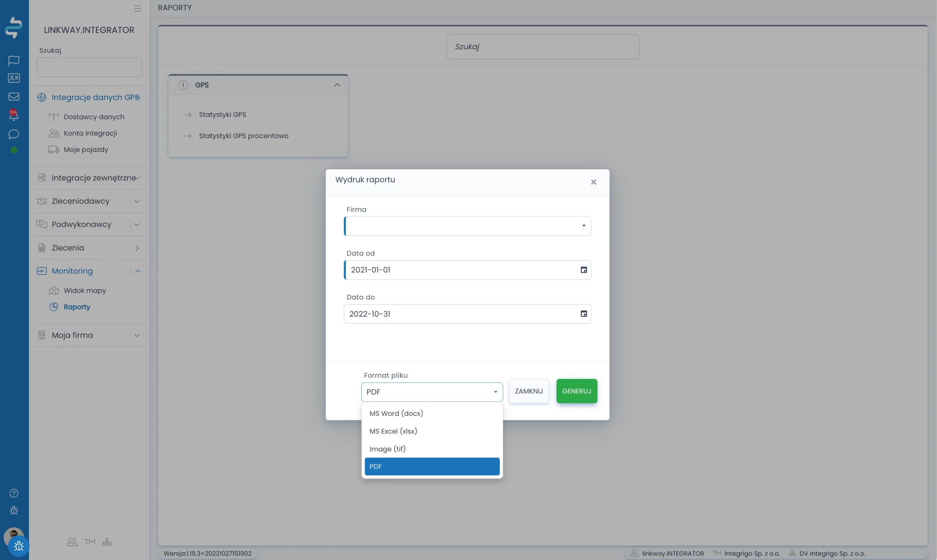Viewport: 937px width, 560px height.
Task: Collapse the GPS report group
Action: (337, 85)
